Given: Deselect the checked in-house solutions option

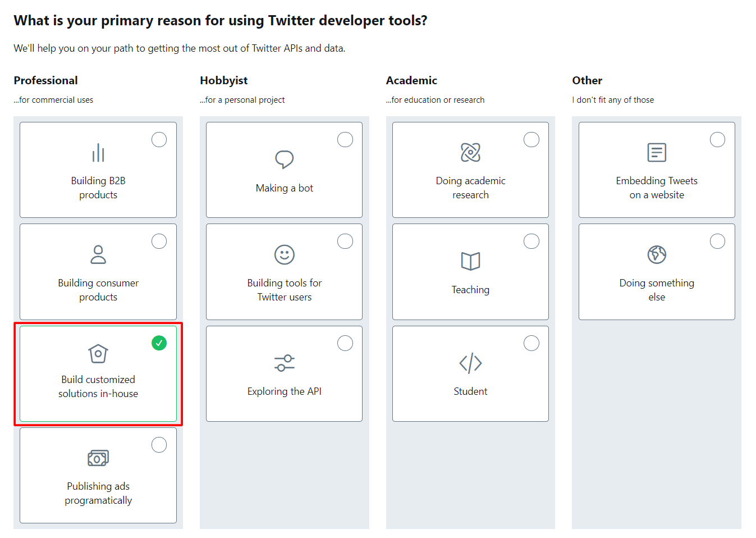Looking at the screenshot, I should tap(159, 343).
